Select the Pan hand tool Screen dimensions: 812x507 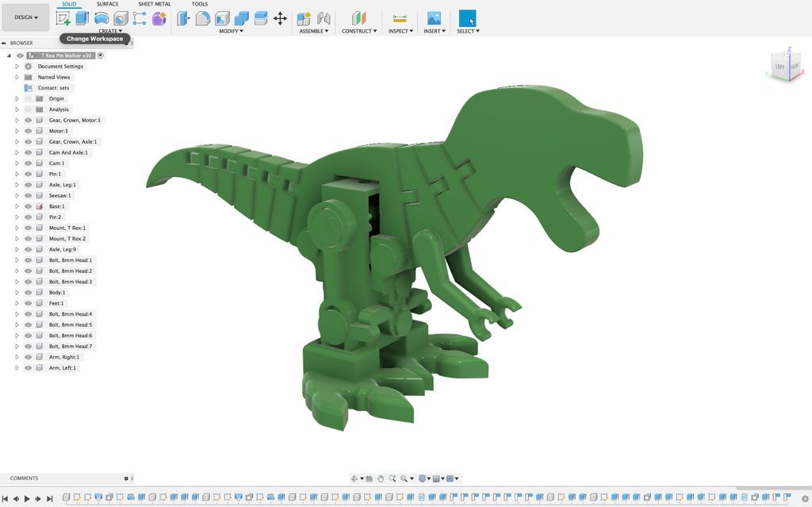(381, 478)
